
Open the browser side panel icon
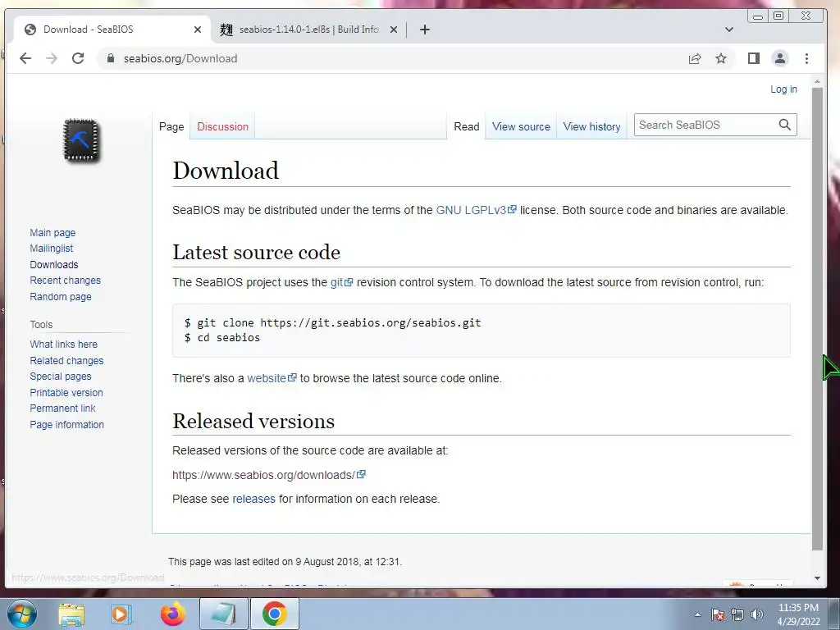[754, 58]
